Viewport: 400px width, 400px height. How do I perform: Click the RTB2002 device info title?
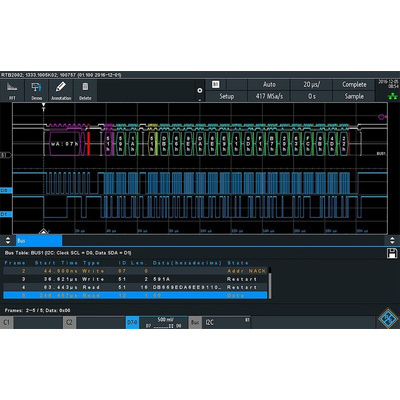[61, 75]
